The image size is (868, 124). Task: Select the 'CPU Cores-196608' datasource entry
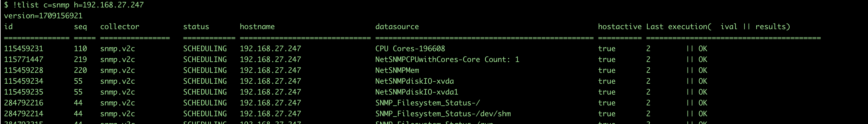click(x=410, y=49)
